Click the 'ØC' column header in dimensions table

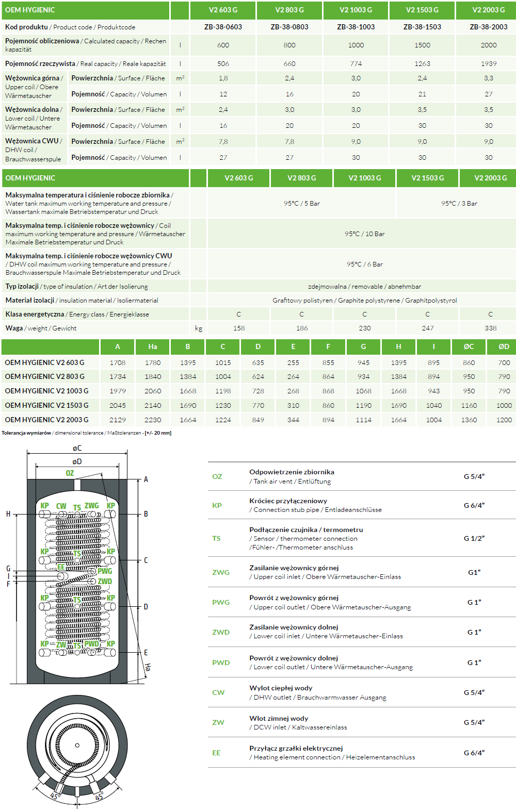(x=469, y=346)
